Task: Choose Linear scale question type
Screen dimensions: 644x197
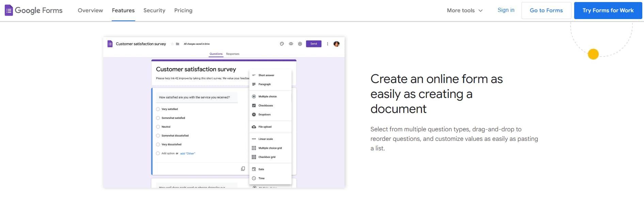Action: point(270,139)
